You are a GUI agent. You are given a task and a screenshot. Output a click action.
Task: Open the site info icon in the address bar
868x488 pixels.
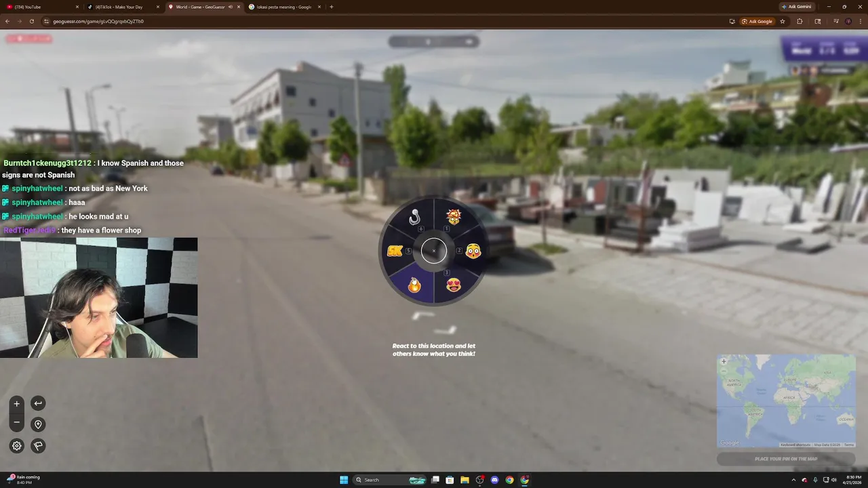47,21
